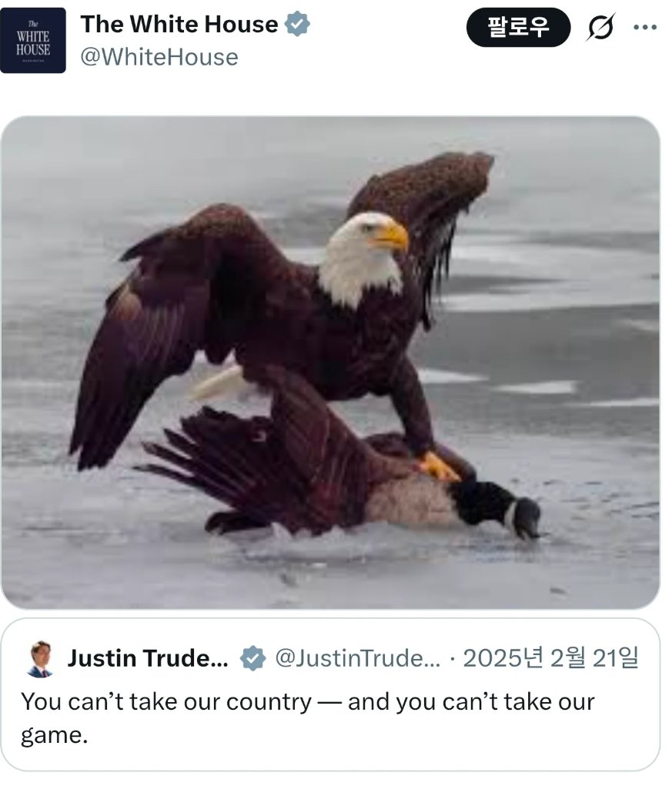Open the 2025년 2월 21일 post date

coord(550,658)
